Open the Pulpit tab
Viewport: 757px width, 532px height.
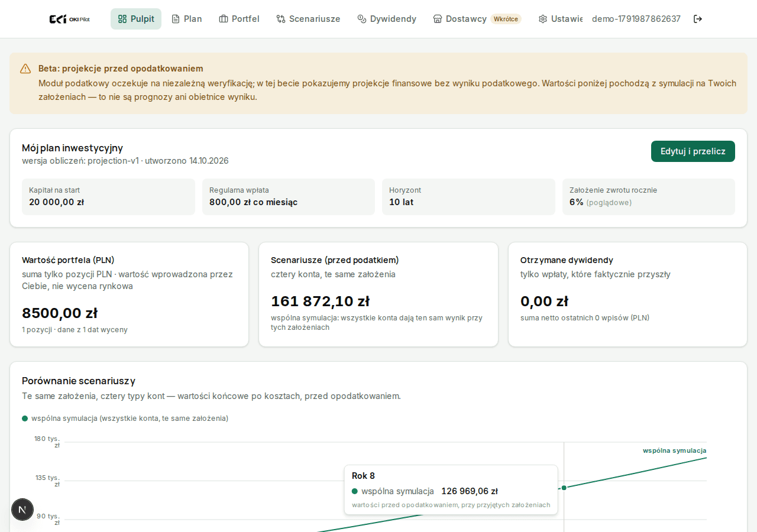pos(136,19)
